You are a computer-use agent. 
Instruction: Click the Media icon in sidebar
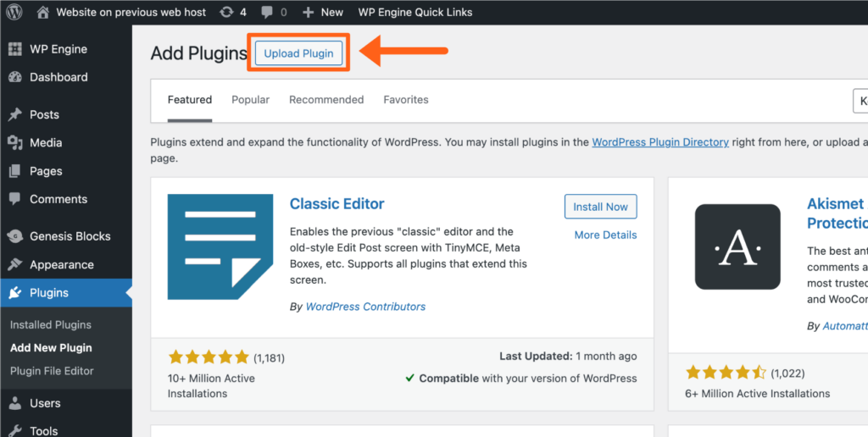click(x=14, y=142)
